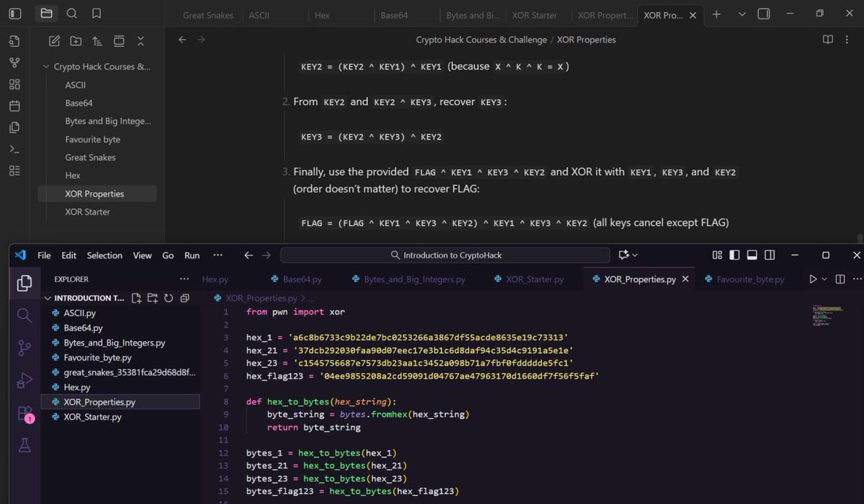Open XOR Starter note in Obsidian sidebar
Image resolution: width=864 pixels, height=504 pixels.
point(88,212)
